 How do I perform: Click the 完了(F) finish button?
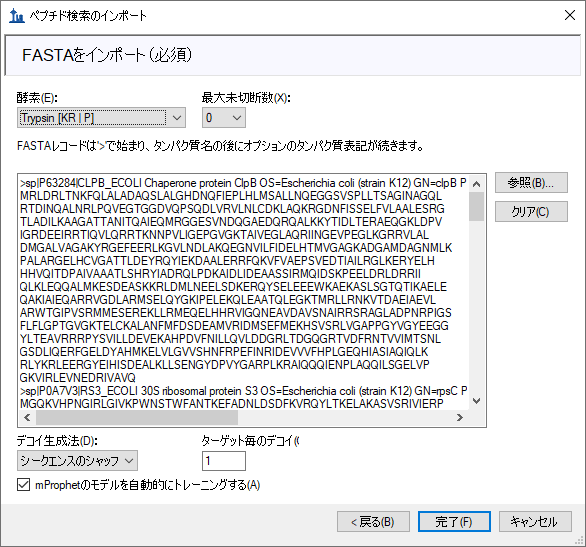coord(454,522)
